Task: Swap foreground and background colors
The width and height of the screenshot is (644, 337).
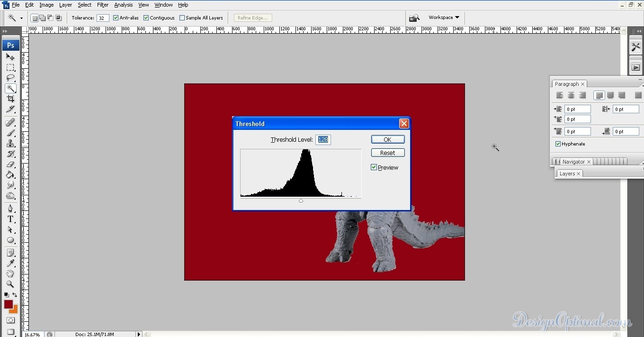Action: 15,295
